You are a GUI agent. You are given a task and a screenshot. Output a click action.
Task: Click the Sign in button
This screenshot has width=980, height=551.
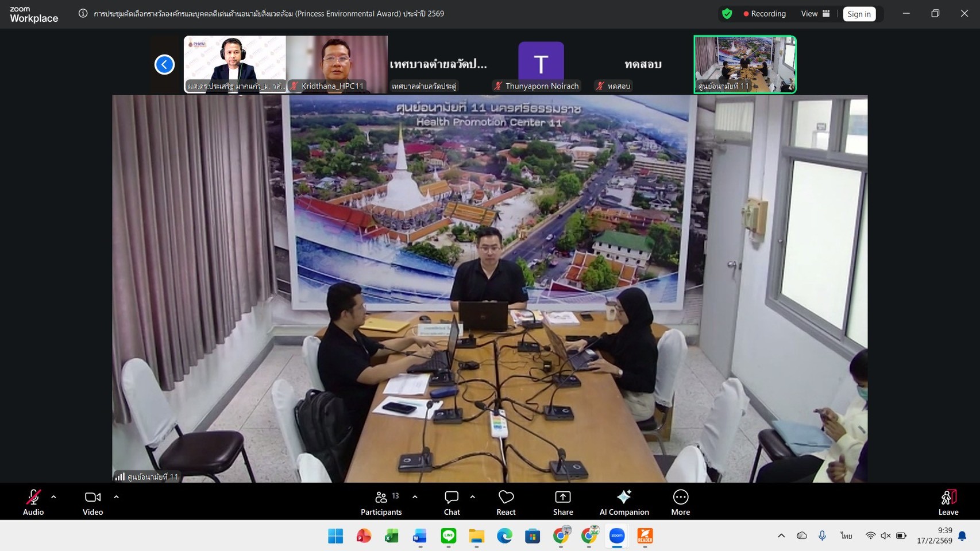[859, 14]
